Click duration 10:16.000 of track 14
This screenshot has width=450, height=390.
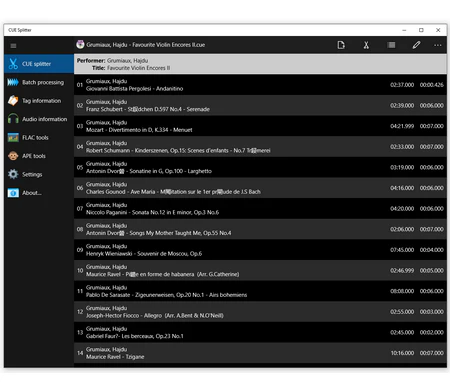click(x=402, y=353)
